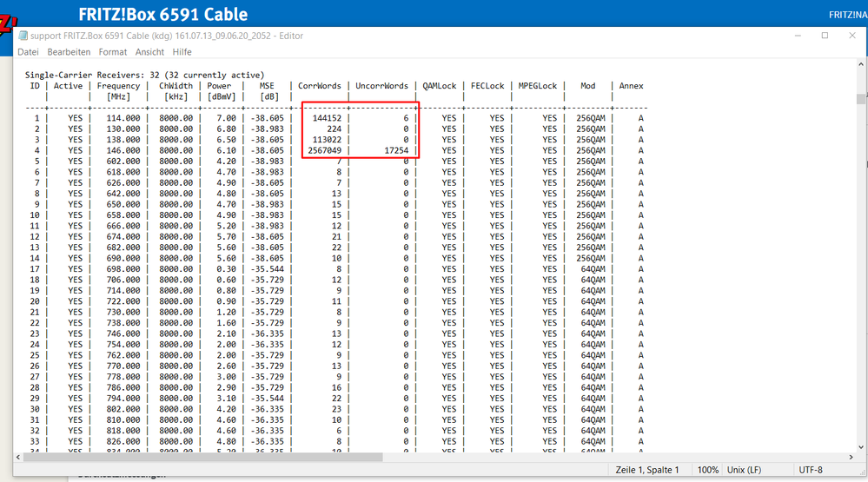Click the QAMLock column header
Screen dimensions: 868x482
pos(440,86)
